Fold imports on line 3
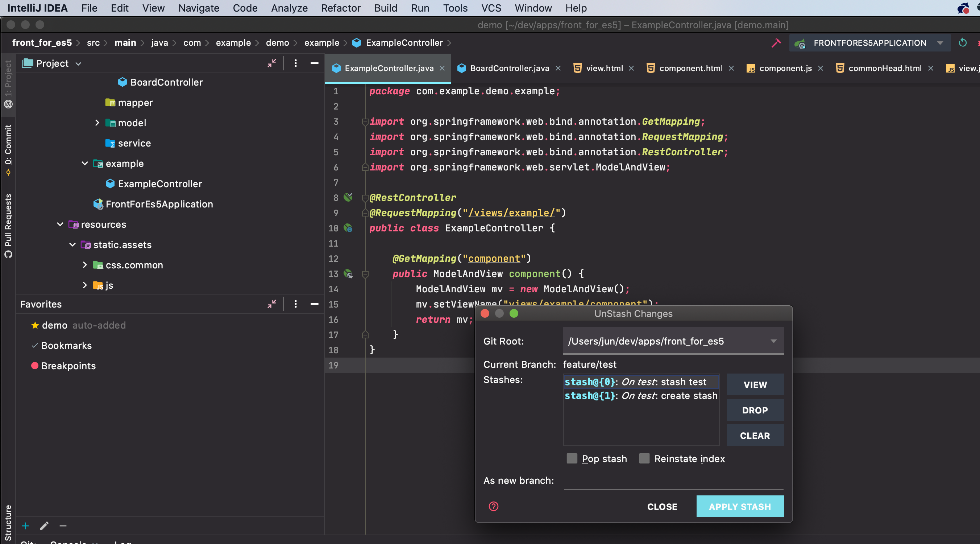This screenshot has width=980, height=544. click(365, 121)
